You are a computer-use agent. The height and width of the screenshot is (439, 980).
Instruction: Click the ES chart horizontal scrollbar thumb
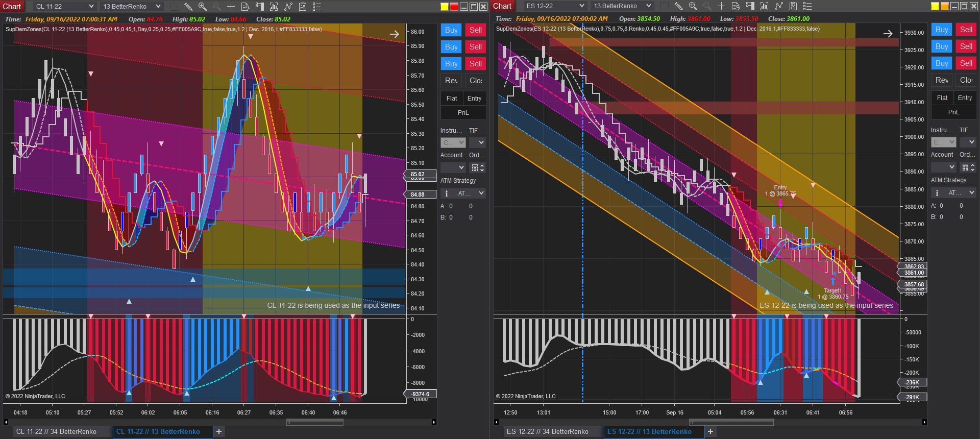pos(731,422)
